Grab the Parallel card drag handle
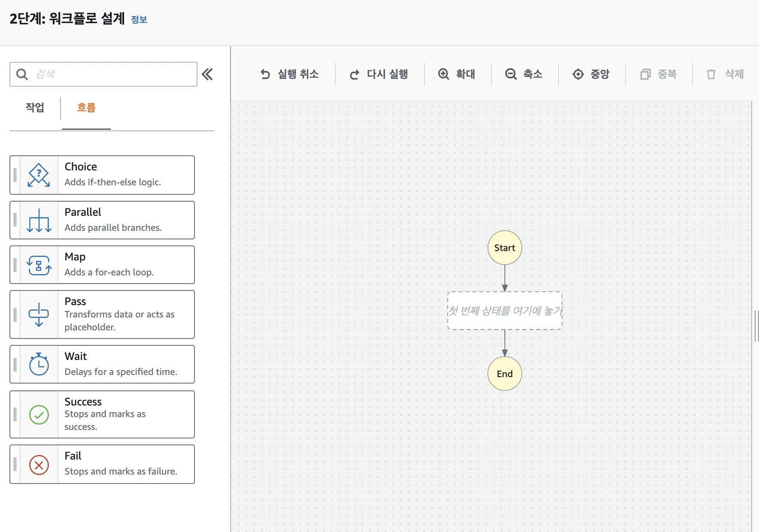Screen dimensions: 759x532 (x=15, y=220)
